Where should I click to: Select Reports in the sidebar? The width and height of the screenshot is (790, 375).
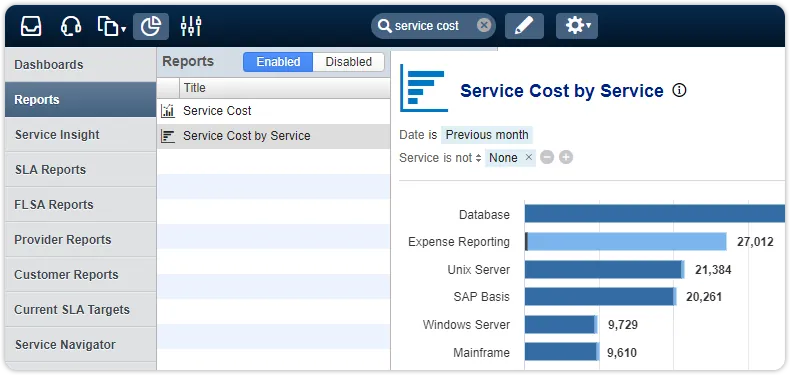coord(81,100)
